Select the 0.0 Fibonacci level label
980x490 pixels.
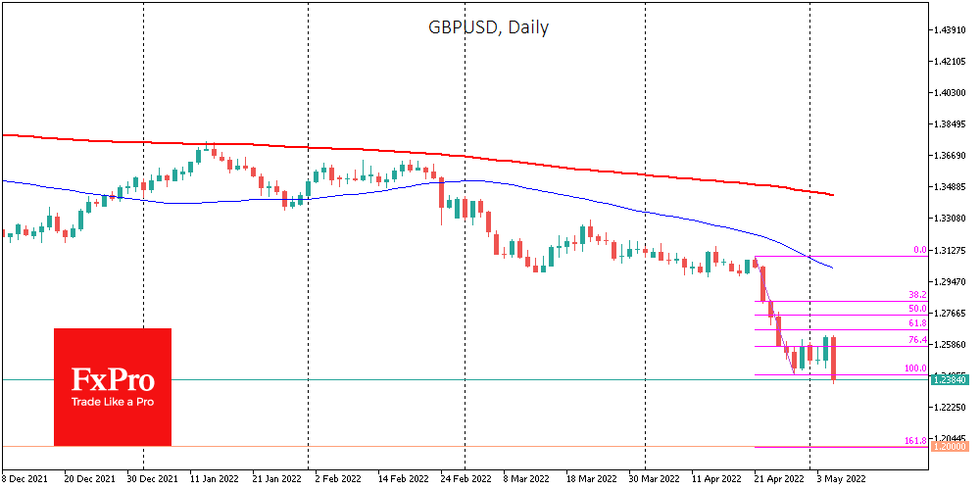pos(920,251)
